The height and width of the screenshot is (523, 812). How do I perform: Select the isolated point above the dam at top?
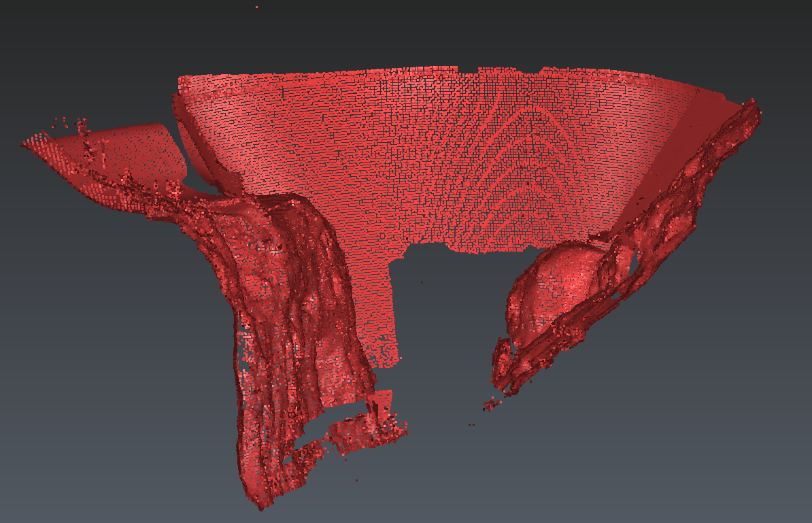click(x=256, y=7)
